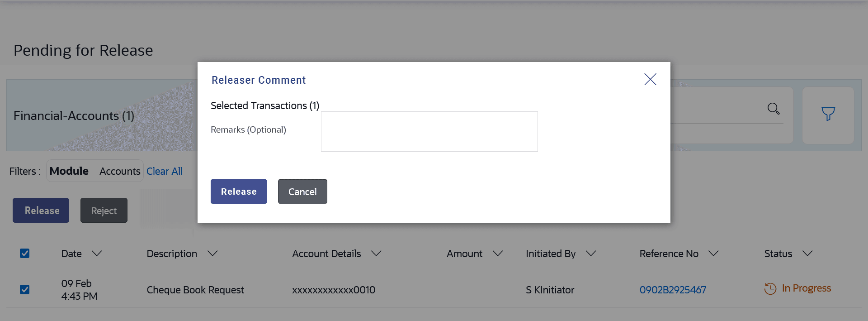
Task: Open reference number 0902B2925467 link
Action: (x=673, y=290)
